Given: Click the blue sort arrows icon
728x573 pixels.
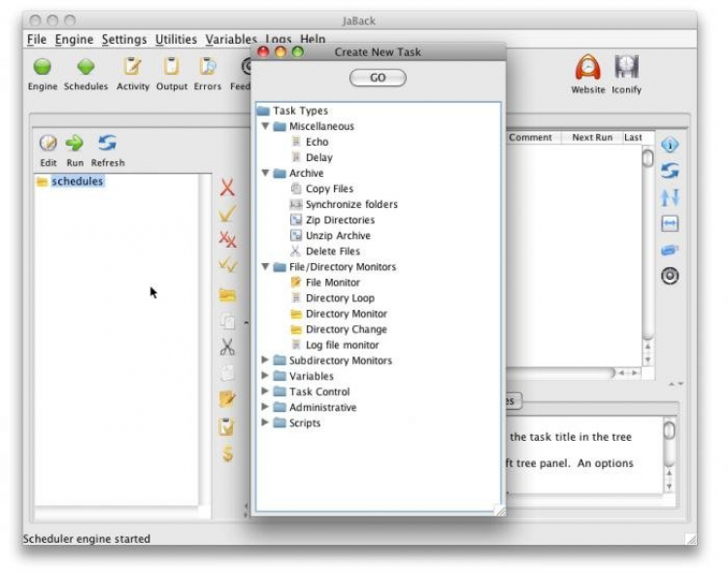Looking at the screenshot, I should [670, 197].
